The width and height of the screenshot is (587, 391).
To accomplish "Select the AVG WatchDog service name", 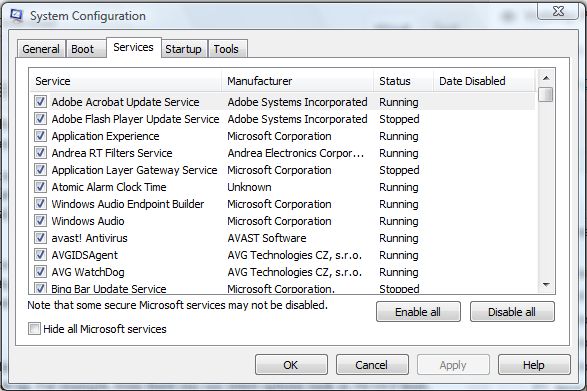I will point(88,272).
